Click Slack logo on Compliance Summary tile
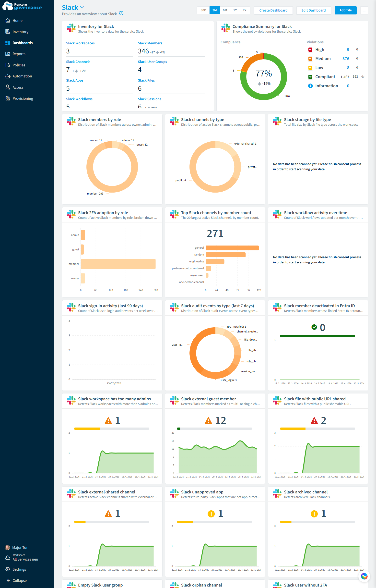The height and width of the screenshot is (588, 376). click(226, 28)
